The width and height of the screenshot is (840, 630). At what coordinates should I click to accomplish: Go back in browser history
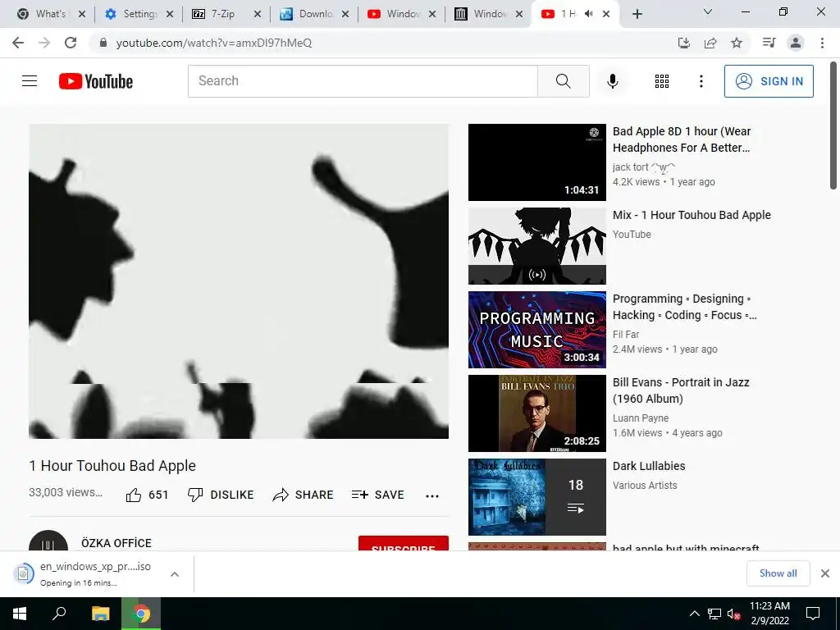click(18, 43)
